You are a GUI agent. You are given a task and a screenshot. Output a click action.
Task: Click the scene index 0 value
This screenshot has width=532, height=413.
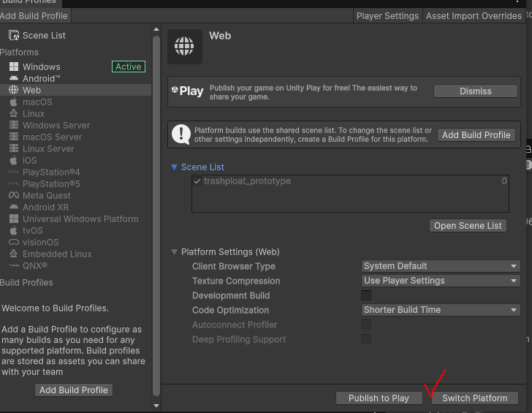click(x=504, y=181)
